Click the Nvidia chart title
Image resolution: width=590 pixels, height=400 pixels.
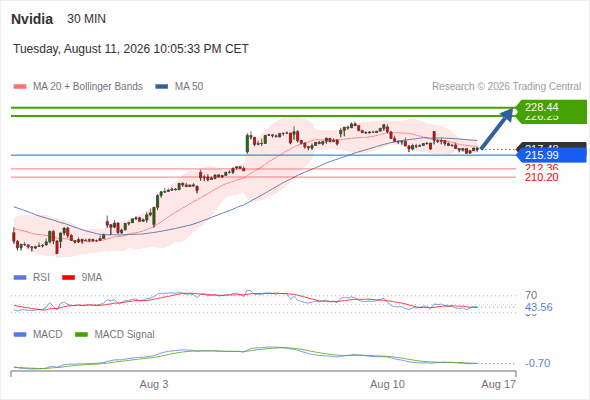(x=32, y=19)
